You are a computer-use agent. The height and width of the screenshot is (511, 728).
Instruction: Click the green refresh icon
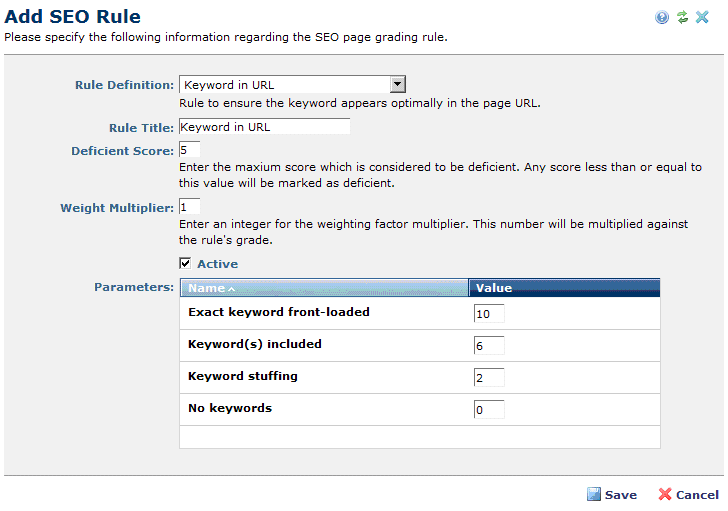[x=682, y=17]
